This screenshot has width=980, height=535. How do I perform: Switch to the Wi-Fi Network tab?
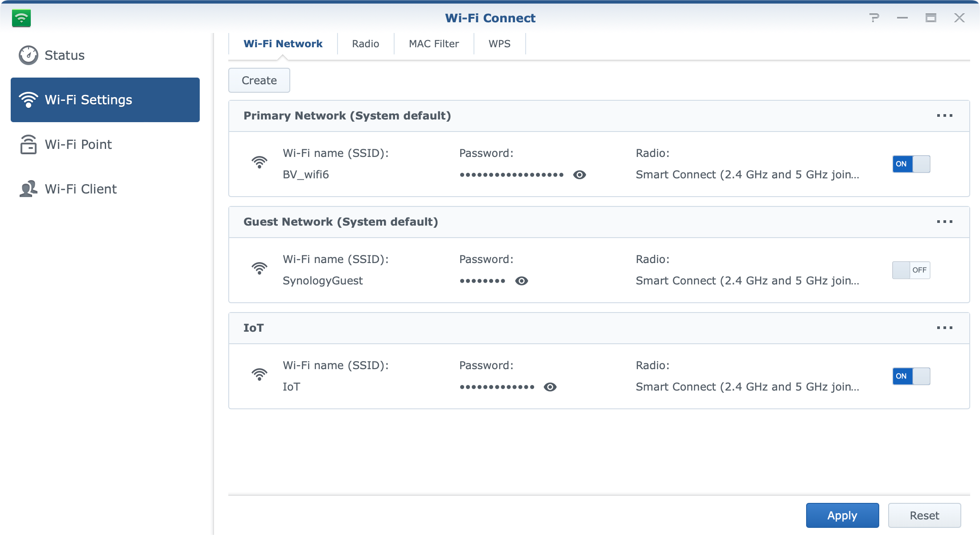283,44
